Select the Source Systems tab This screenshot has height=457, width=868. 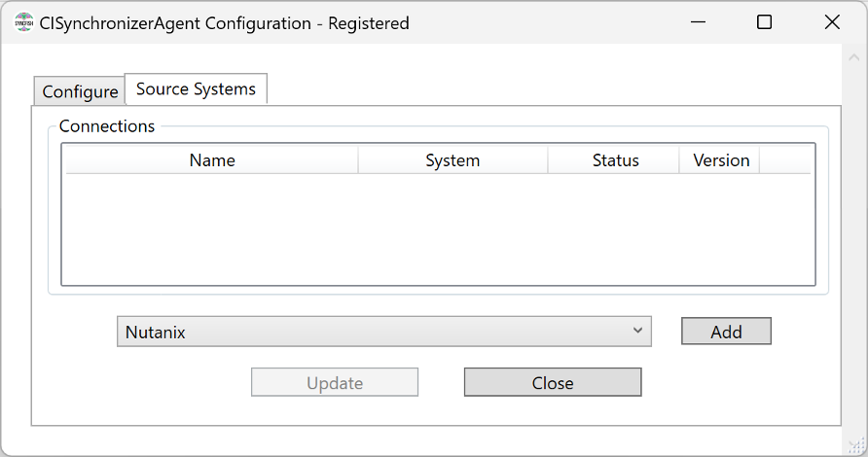tap(196, 88)
